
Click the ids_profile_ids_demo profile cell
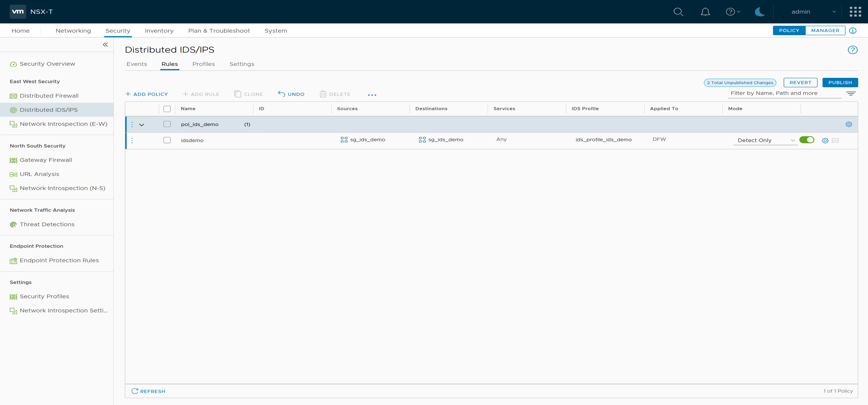pyautogui.click(x=604, y=140)
